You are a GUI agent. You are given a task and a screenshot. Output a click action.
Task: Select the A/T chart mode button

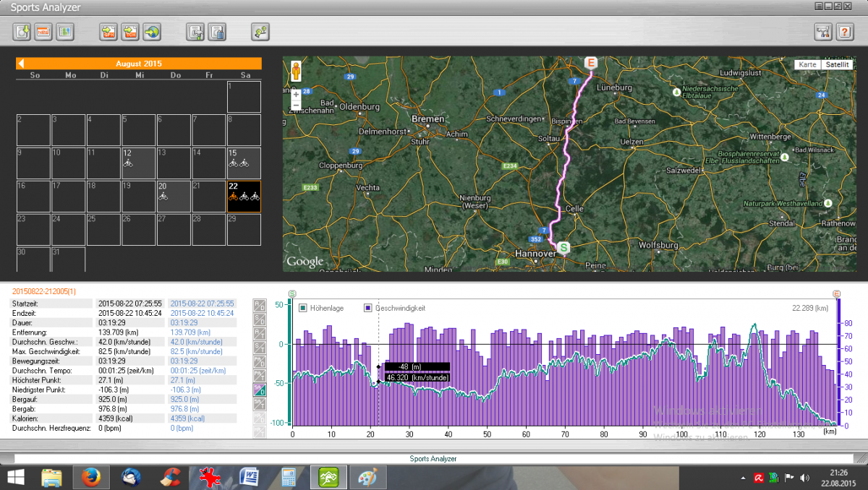pos(259,334)
